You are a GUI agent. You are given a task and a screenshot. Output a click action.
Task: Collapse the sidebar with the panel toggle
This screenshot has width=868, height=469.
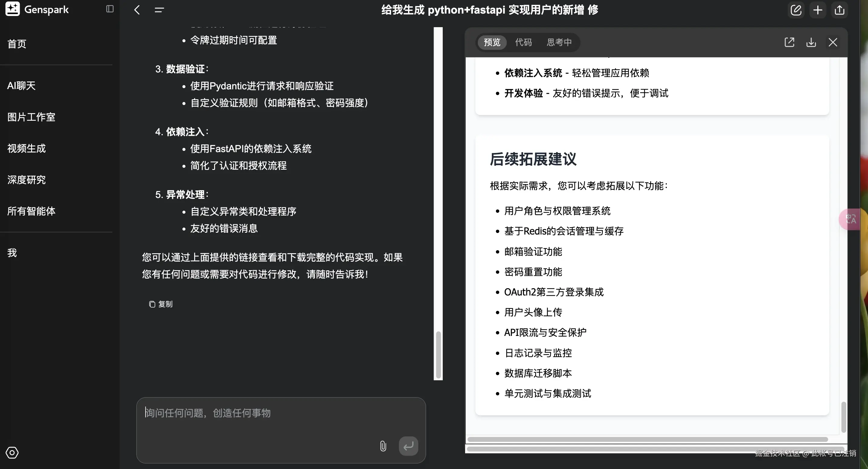[x=109, y=9]
